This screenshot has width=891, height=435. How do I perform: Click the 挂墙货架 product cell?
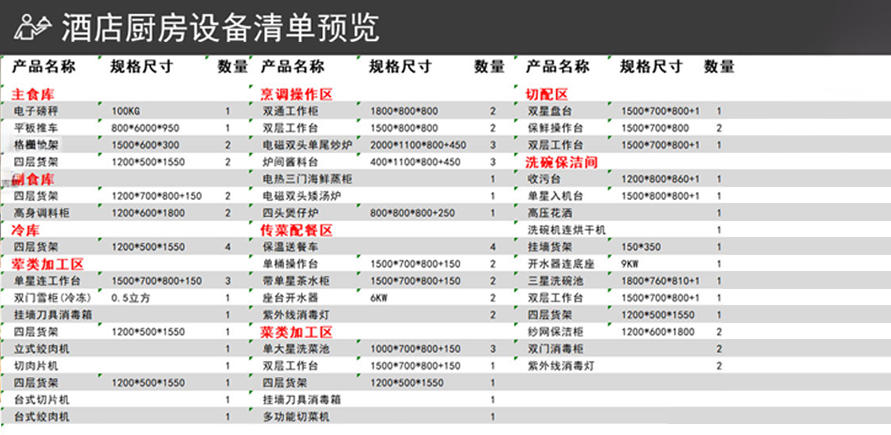[550, 247]
